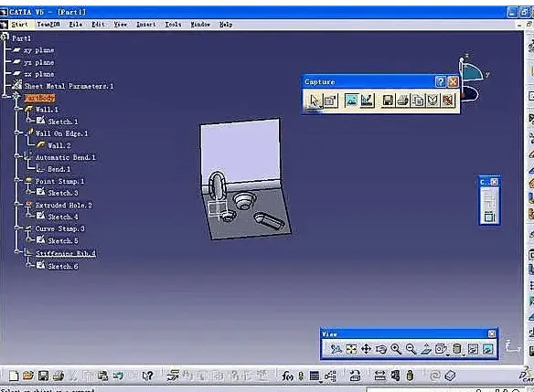Collapse the Point Stamp.1 tree node

pyautogui.click(x=16, y=180)
